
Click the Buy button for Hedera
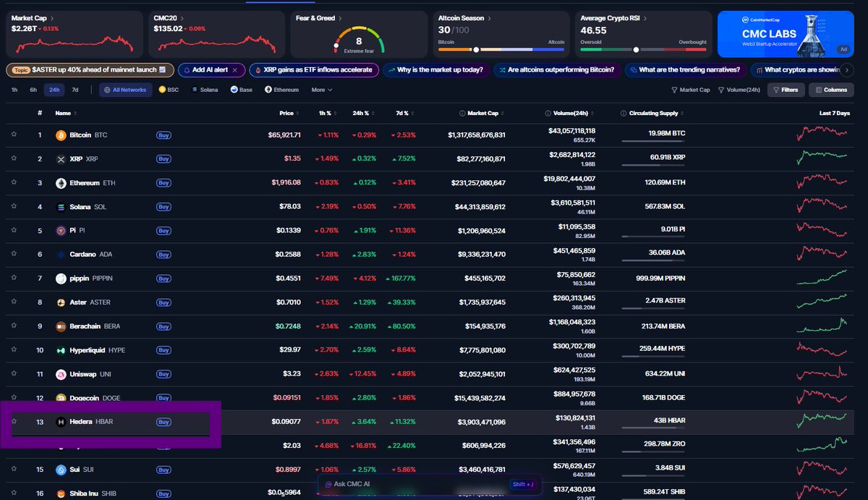pyautogui.click(x=164, y=422)
